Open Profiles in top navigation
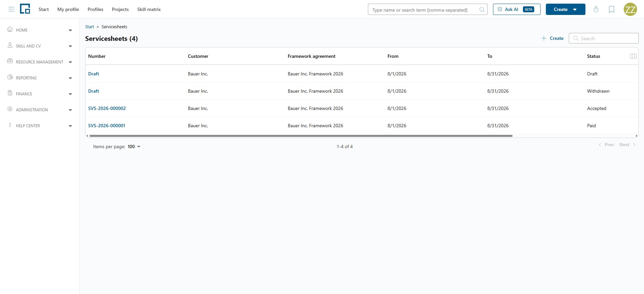 pos(95,9)
